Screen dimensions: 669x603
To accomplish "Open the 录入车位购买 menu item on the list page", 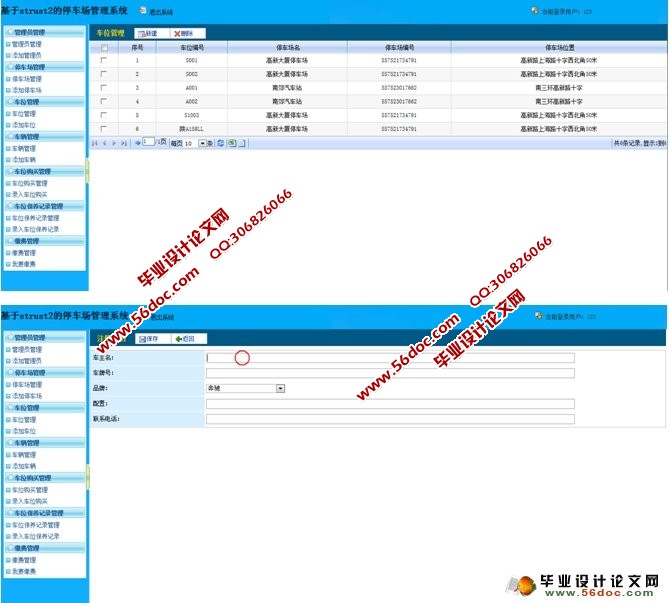I will 29,195.
